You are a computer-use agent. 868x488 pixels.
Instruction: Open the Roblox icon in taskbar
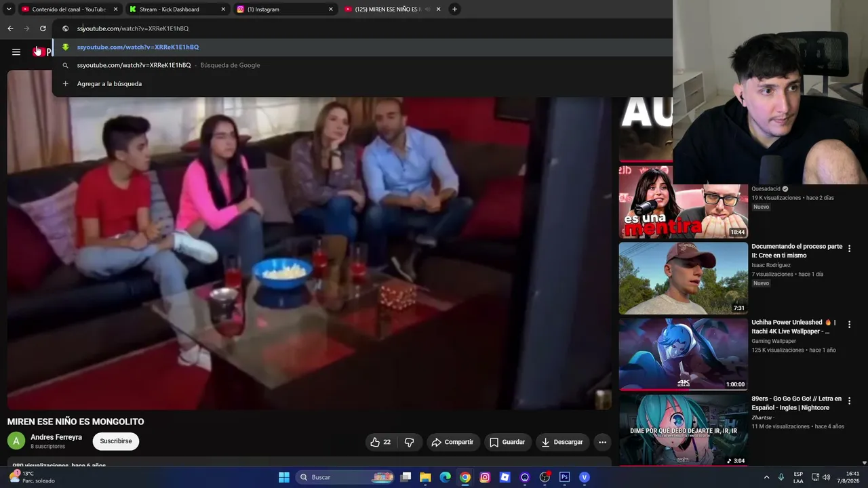(x=505, y=477)
